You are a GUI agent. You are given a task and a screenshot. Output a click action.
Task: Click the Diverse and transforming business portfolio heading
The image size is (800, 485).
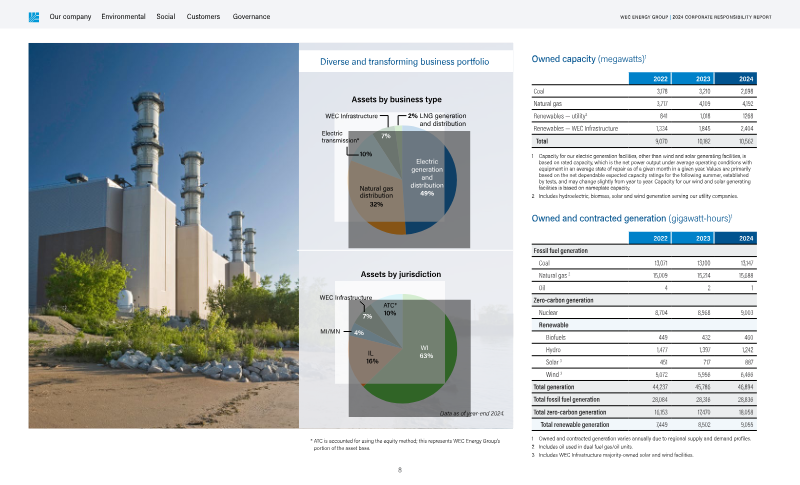click(x=404, y=62)
